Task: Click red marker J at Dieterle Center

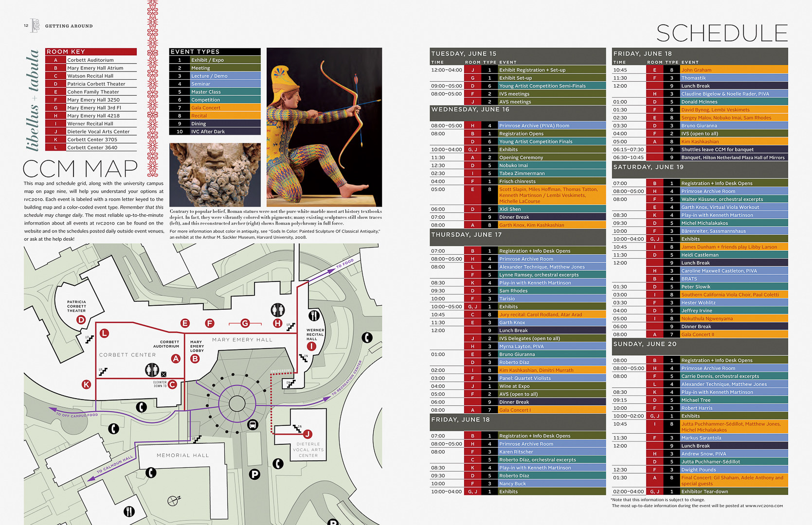Action: click(307, 434)
